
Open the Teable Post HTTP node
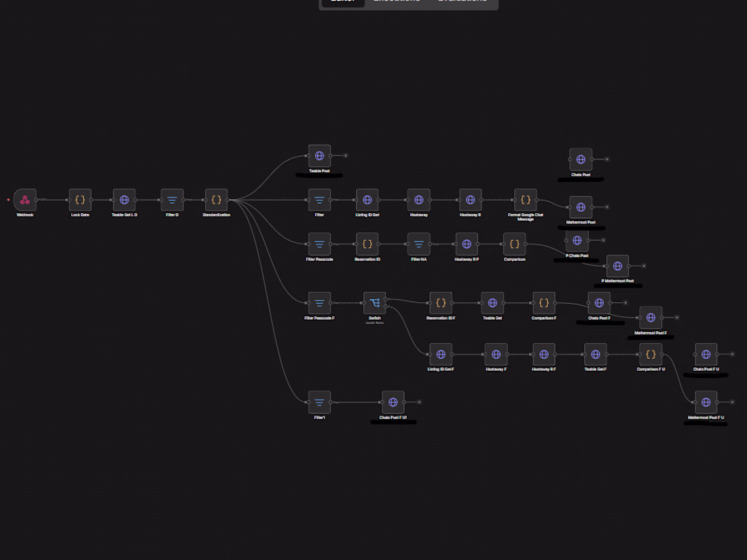click(319, 155)
